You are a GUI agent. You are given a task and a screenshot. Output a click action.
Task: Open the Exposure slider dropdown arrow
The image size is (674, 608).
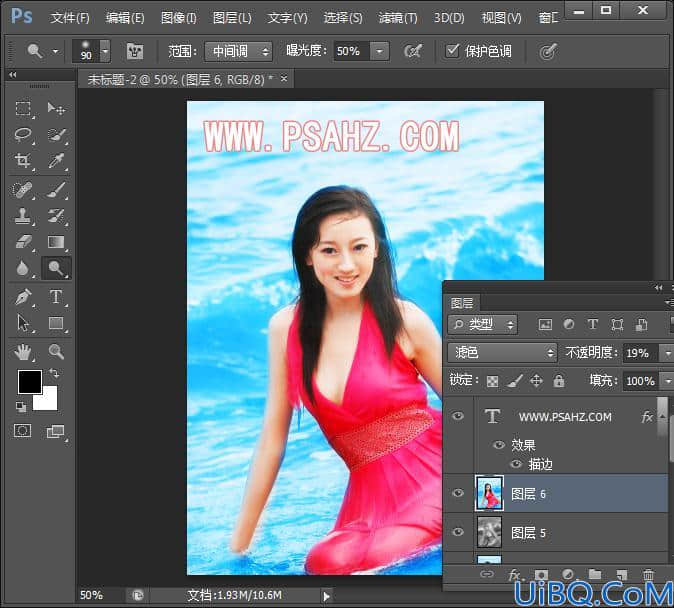tap(380, 51)
